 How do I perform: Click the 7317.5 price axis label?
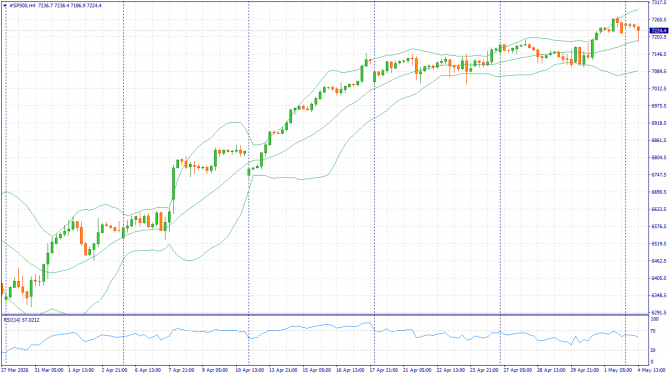(659, 3)
